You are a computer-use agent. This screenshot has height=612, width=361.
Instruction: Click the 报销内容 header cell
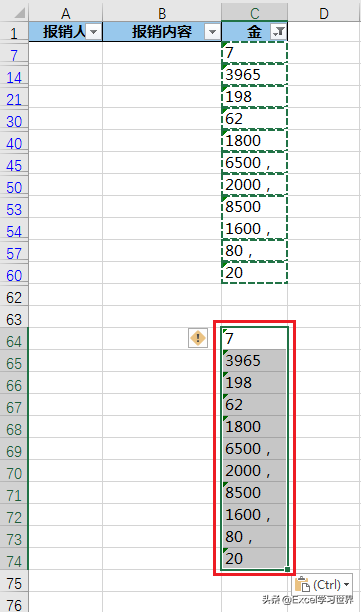pos(162,32)
